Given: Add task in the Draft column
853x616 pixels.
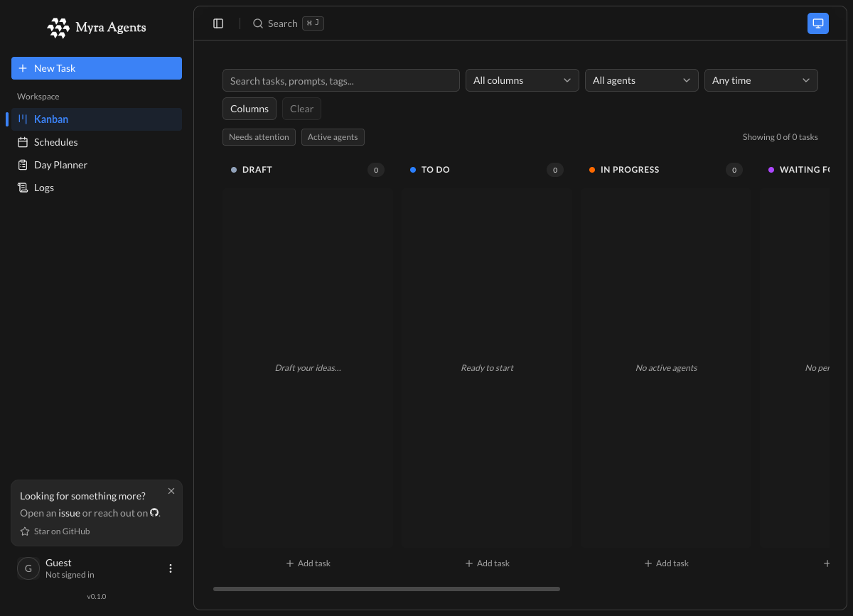Looking at the screenshot, I should coord(308,563).
